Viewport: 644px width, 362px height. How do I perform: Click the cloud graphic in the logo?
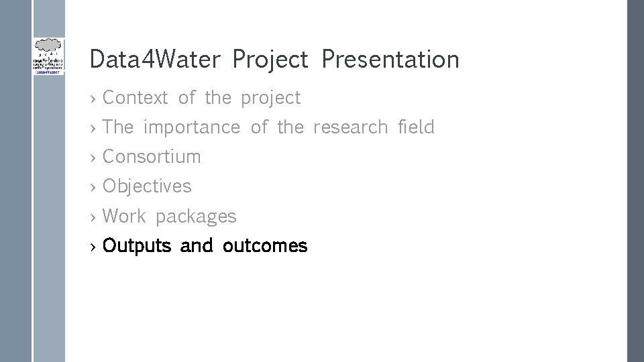48,44
